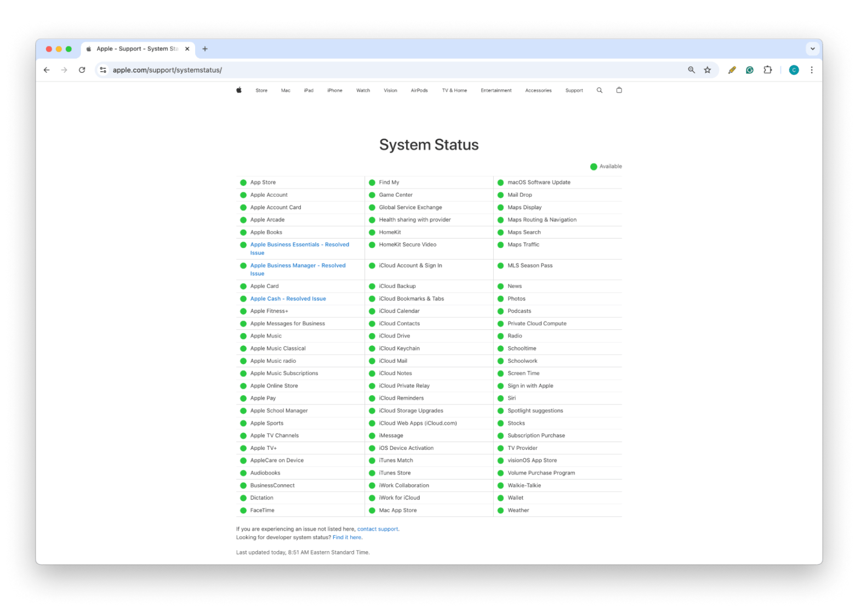Click the Walkie-Talkie entry
The image size is (855, 616).
click(524, 486)
